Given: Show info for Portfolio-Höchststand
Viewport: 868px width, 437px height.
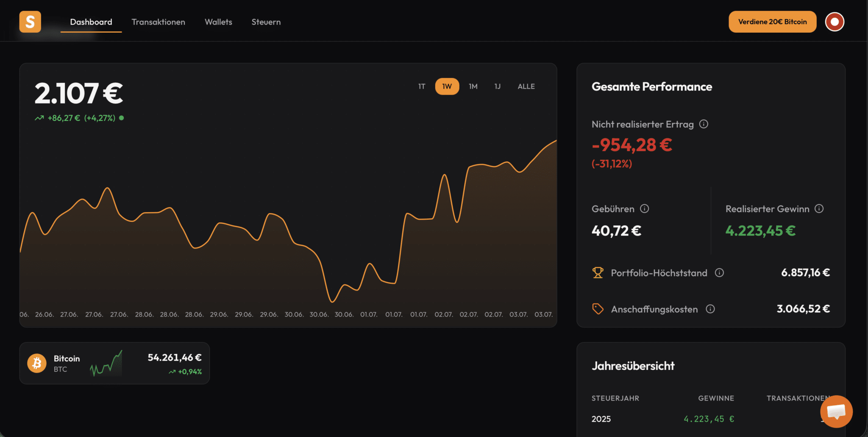Looking at the screenshot, I should 719,272.
